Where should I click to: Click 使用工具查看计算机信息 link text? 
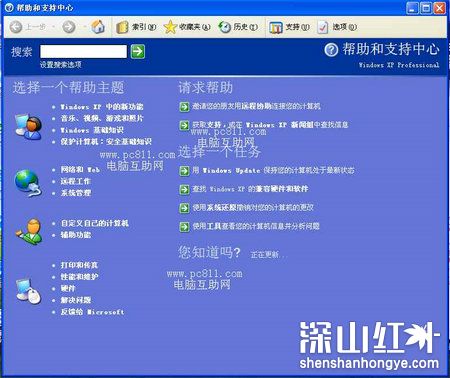click(x=256, y=226)
